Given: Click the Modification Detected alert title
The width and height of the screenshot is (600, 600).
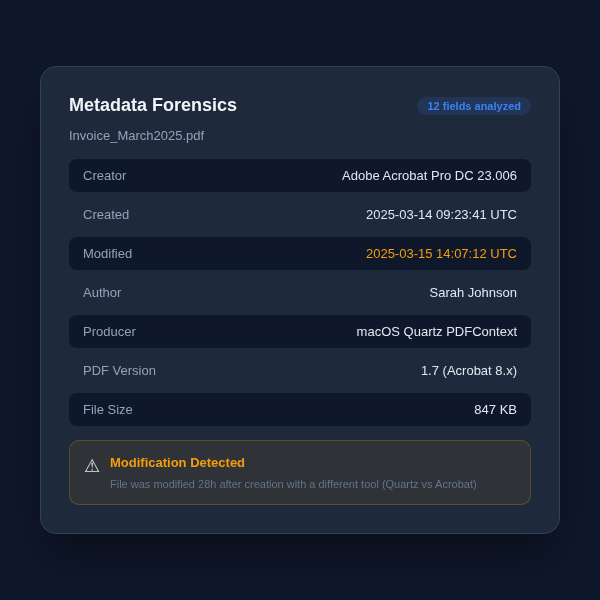Looking at the screenshot, I should 177,463.
